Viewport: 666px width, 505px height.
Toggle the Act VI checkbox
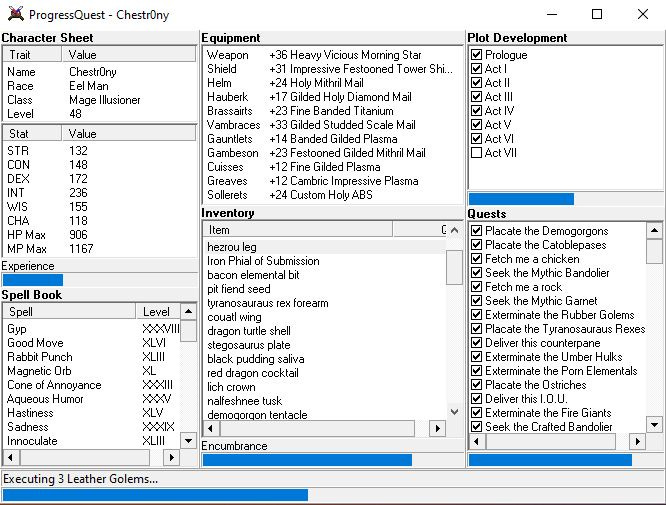(477, 139)
